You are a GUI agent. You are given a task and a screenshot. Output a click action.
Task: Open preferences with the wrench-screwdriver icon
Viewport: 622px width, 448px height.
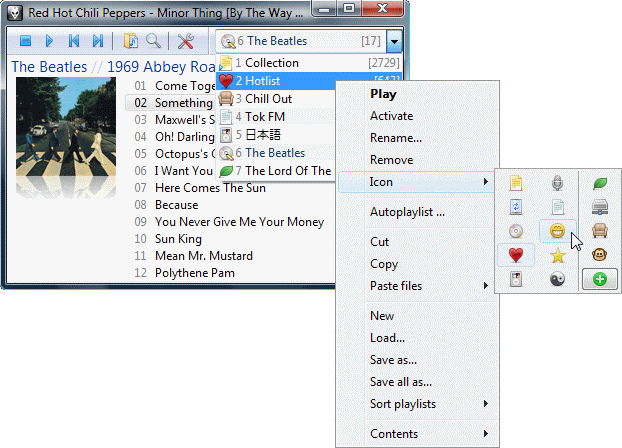(185, 41)
